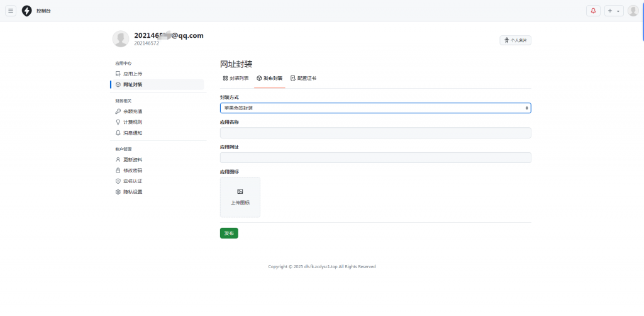The width and height of the screenshot is (644, 316).
Task: Click the 封装方式 field label
Action: pos(229,98)
